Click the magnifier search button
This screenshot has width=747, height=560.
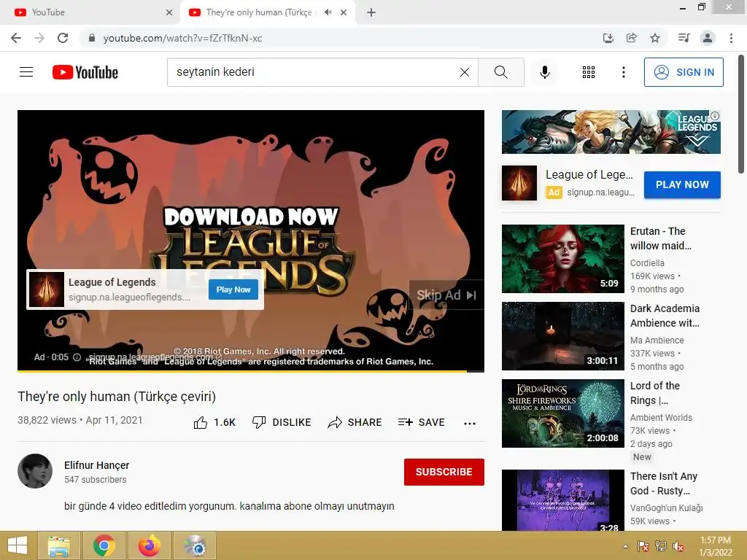(x=500, y=72)
